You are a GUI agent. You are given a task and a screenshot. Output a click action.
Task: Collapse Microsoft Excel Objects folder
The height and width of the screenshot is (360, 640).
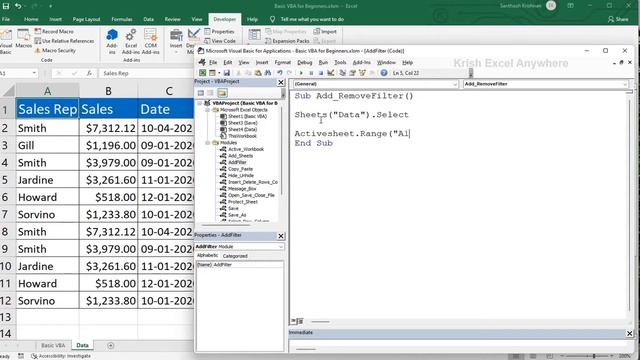pos(207,110)
